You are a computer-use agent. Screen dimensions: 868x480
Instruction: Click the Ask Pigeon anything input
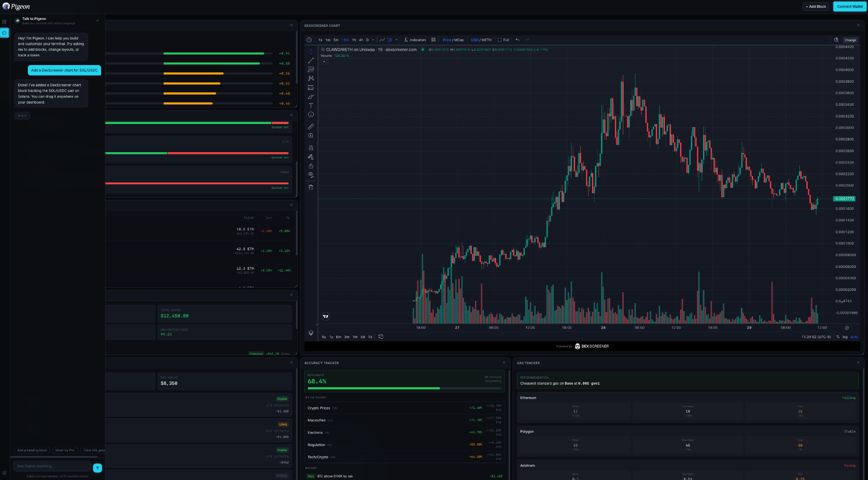click(x=52, y=466)
